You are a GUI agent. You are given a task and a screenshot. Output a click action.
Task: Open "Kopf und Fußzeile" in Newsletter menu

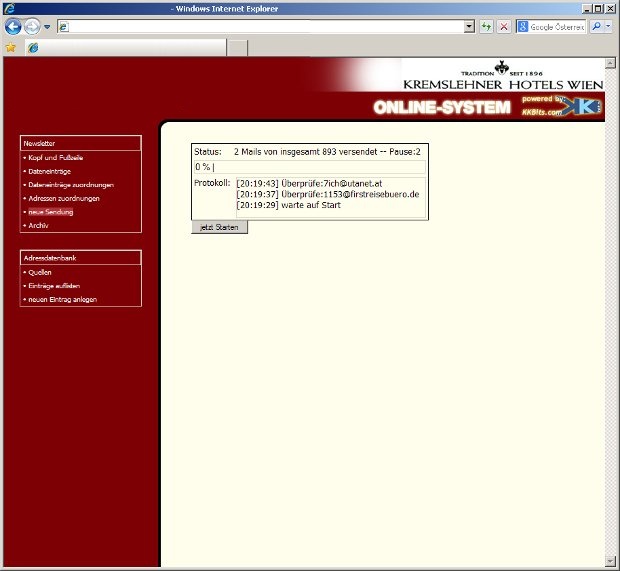coord(56,158)
